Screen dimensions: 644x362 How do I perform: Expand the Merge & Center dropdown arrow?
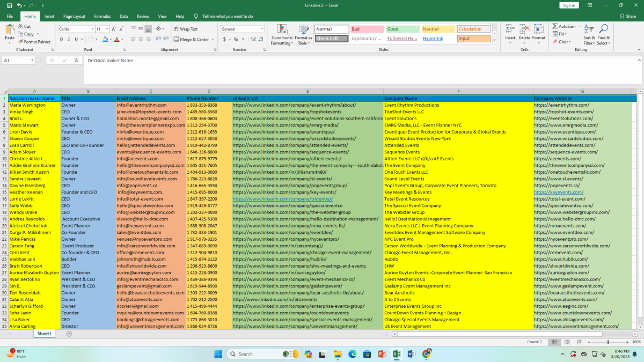point(212,39)
